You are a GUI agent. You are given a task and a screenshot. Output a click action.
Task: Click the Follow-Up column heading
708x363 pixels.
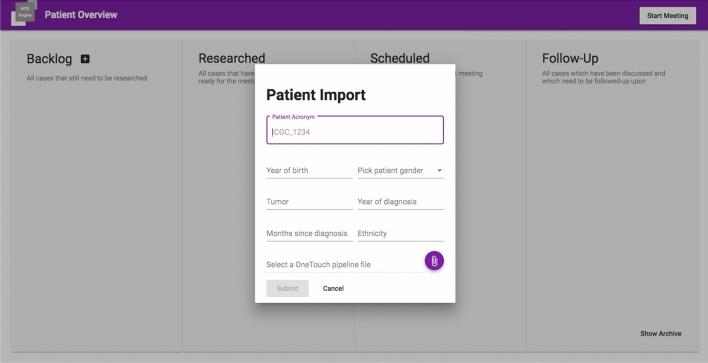pos(570,58)
